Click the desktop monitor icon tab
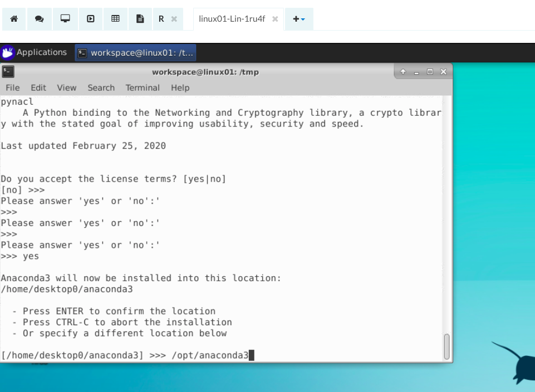The width and height of the screenshot is (535, 392). (x=65, y=19)
